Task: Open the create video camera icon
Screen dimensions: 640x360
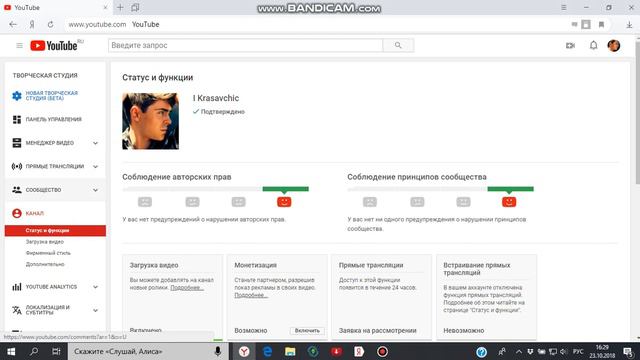Action: tap(570, 45)
